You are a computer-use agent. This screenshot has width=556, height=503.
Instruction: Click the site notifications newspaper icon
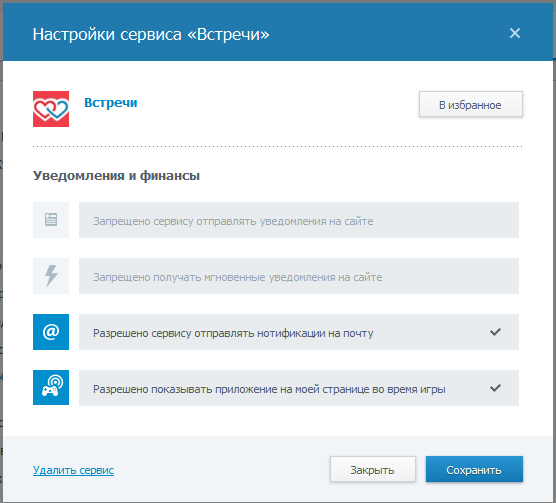(51, 220)
